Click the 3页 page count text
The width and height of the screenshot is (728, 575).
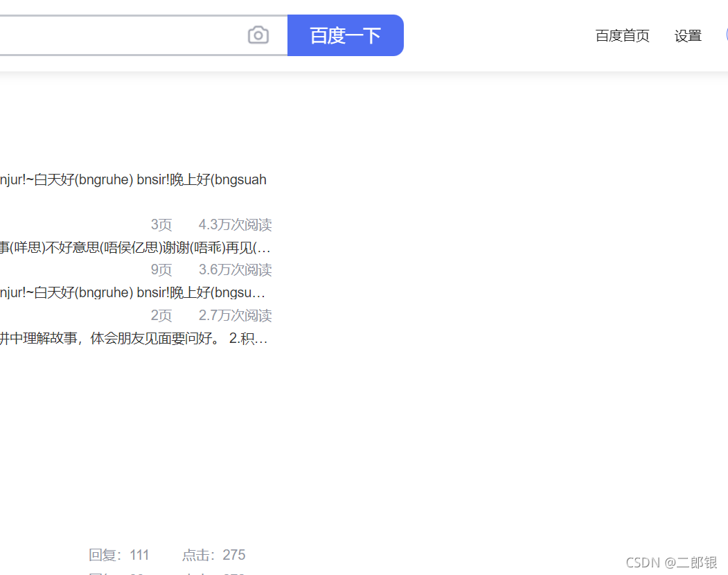coord(161,224)
